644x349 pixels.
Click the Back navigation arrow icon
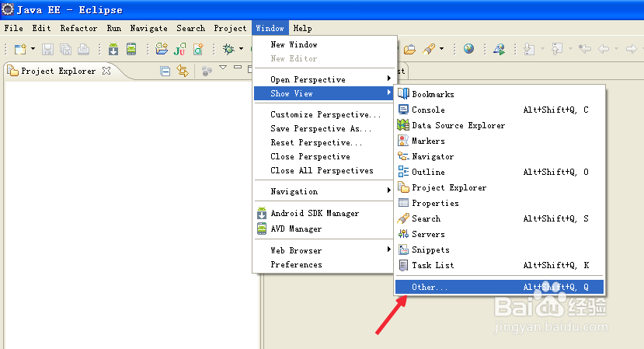pos(604,49)
